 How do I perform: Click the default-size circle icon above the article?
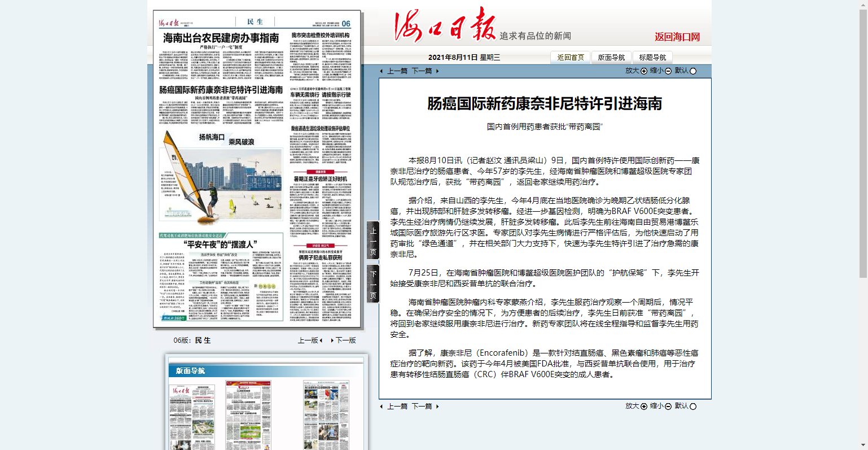(x=693, y=71)
